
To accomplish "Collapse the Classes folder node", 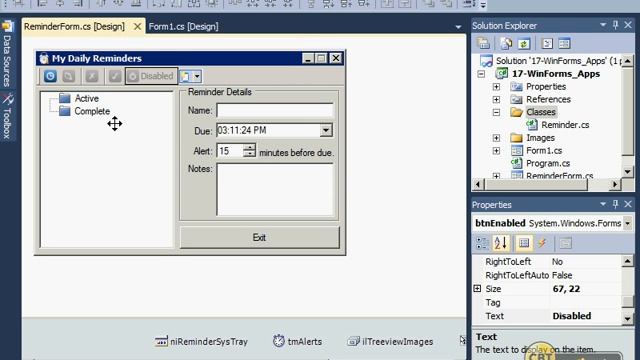I will (x=496, y=112).
